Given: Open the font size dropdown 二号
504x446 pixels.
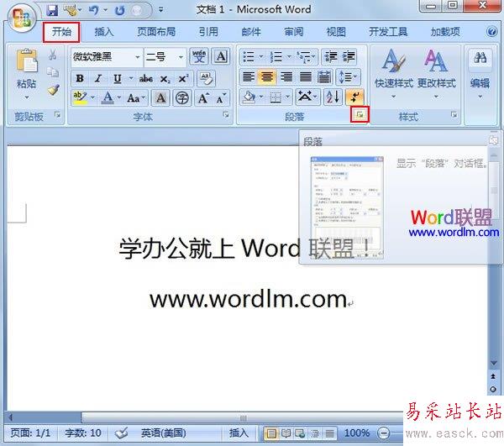Looking at the screenshot, I should [x=181, y=57].
